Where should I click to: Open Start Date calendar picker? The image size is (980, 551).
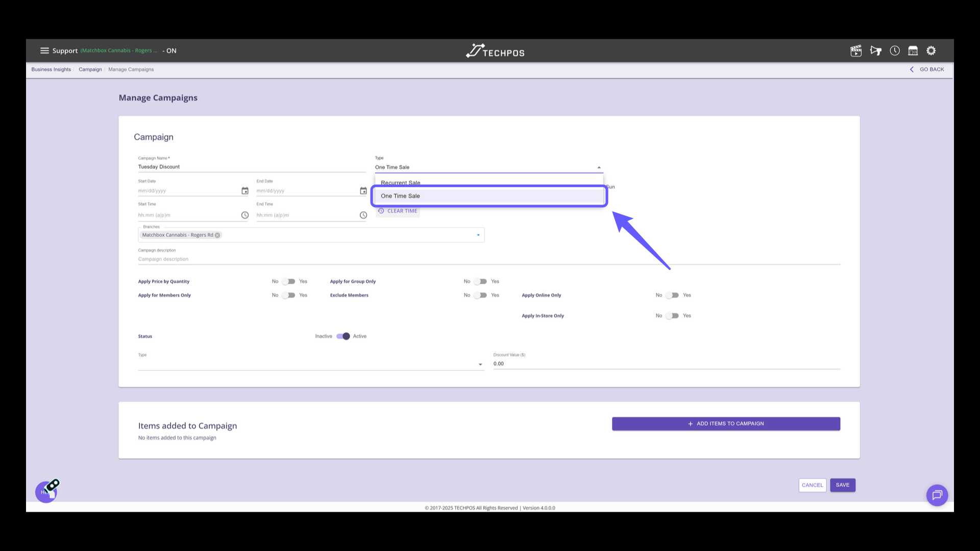tap(245, 191)
